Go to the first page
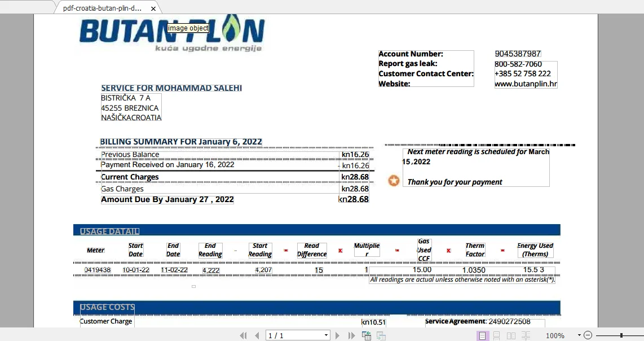Viewport: 644px width, 341px height. click(x=243, y=336)
